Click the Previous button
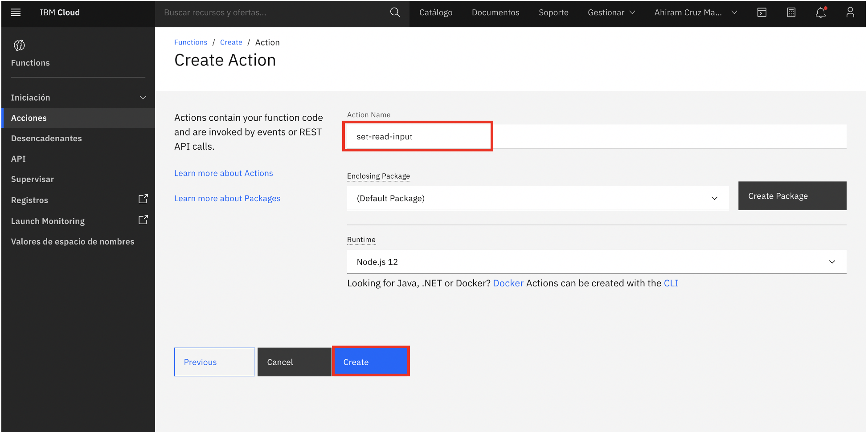 (x=215, y=362)
